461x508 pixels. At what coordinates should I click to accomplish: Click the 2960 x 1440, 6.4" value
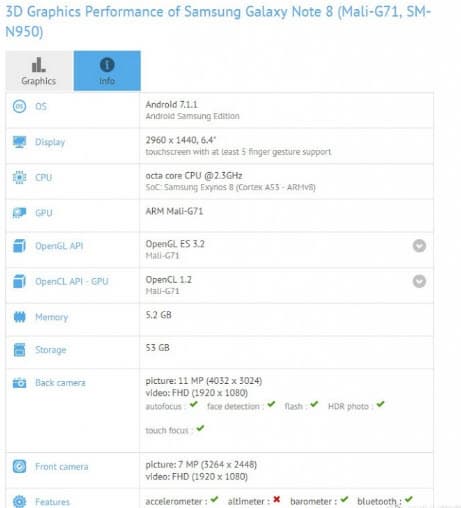[181, 140]
